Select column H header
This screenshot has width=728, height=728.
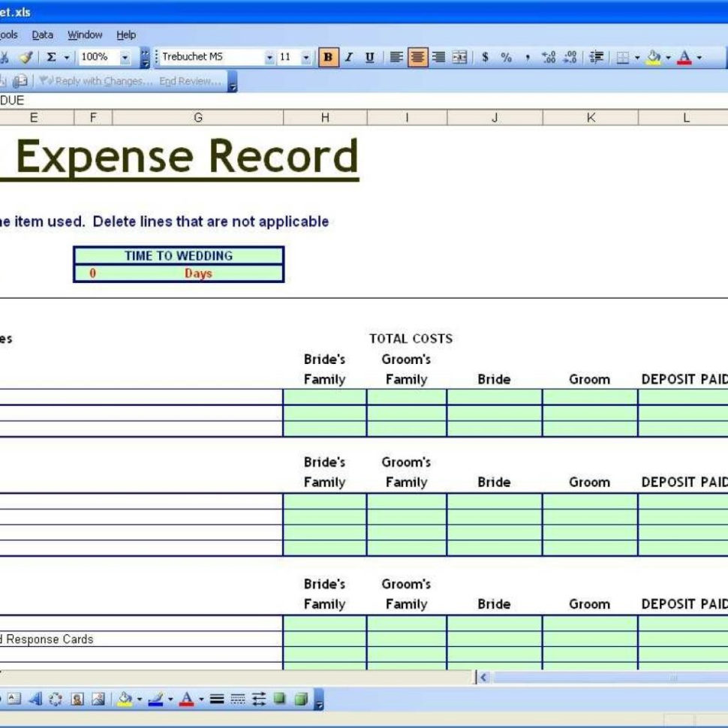325,118
